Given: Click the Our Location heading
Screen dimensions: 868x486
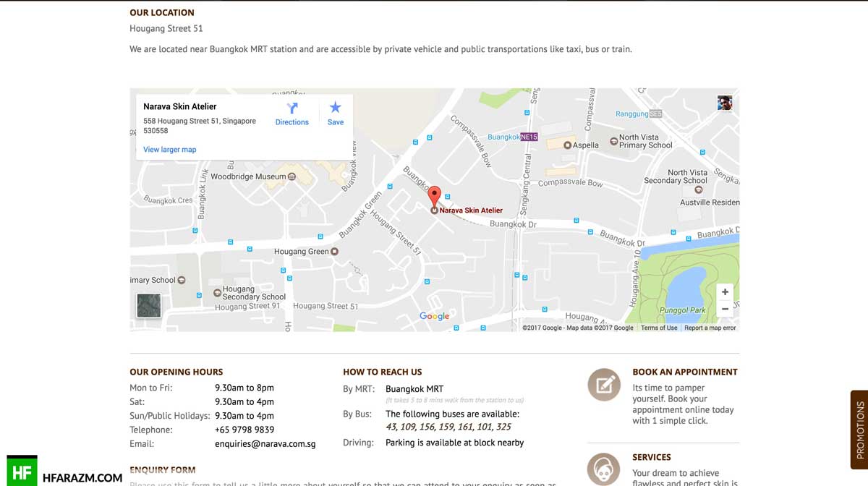Looking at the screenshot, I should click(162, 12).
